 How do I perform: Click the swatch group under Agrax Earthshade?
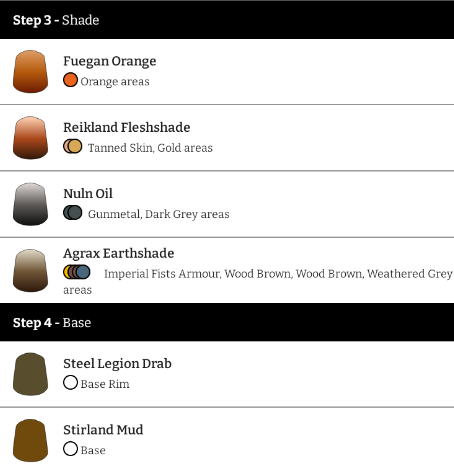pos(77,272)
